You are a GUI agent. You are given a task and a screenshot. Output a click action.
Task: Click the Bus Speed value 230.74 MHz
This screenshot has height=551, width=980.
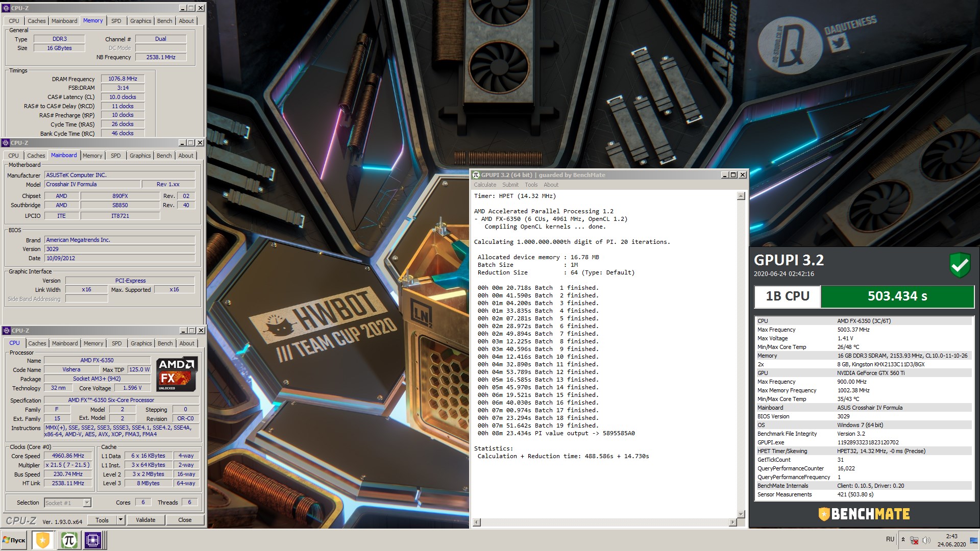pos(68,474)
